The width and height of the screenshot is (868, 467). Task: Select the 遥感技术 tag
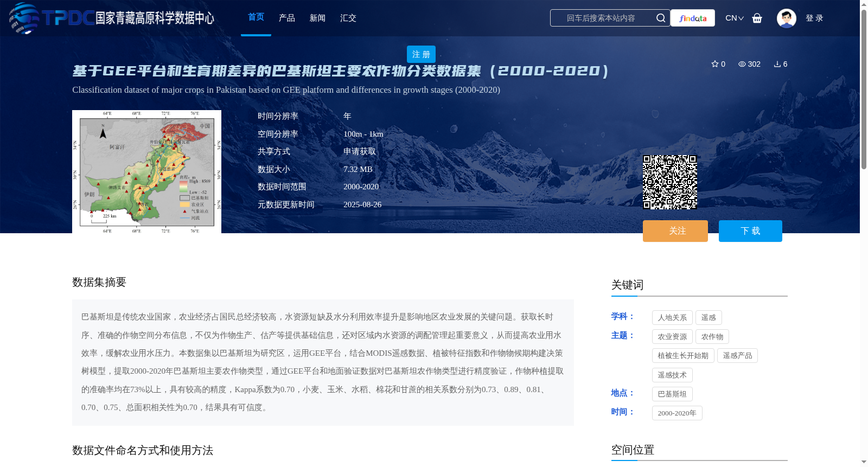point(672,375)
